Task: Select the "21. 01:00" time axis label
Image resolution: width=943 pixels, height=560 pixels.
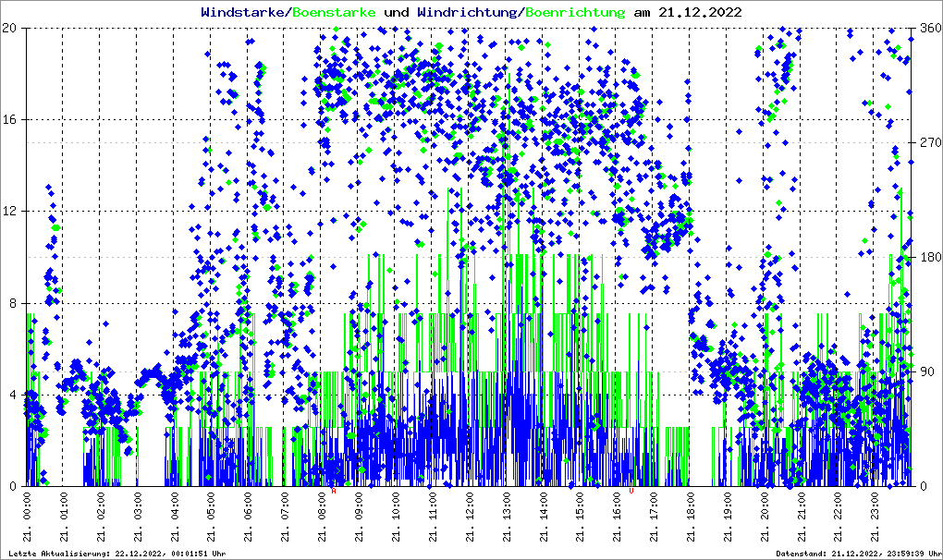Action: pos(64,517)
